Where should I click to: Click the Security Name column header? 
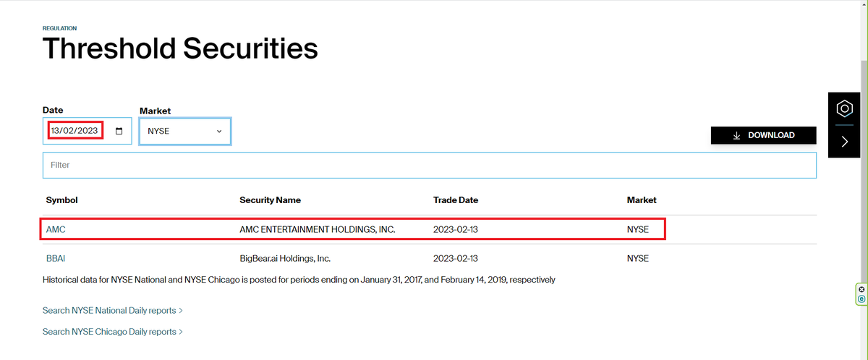tap(270, 200)
